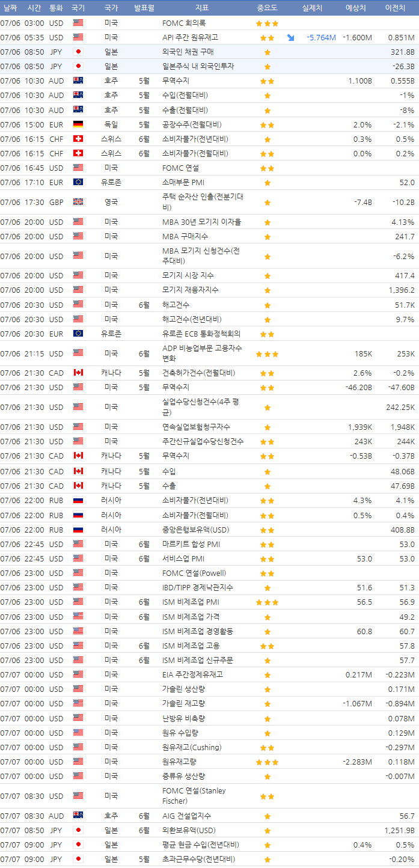Image resolution: width=419 pixels, height=868 pixels.
Task: Click the two-star rating for 공장수주(전월대비)
Action: click(267, 125)
